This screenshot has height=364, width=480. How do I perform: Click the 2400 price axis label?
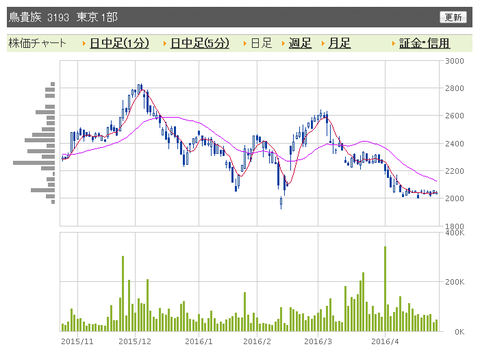tap(454, 144)
